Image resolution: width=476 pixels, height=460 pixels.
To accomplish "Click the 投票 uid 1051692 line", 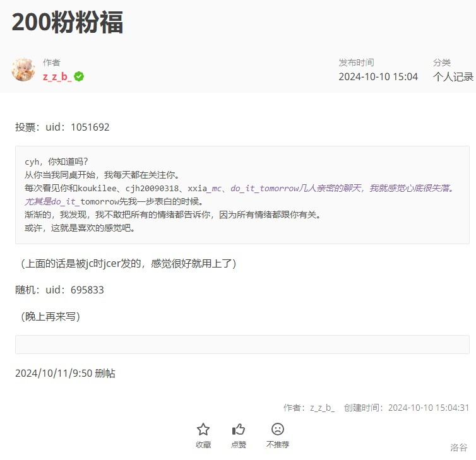I will click(x=62, y=127).
